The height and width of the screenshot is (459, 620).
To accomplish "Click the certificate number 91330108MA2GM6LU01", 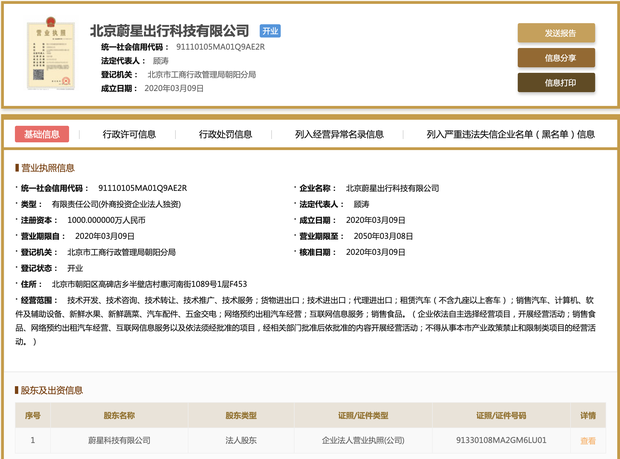I will coord(501,440).
